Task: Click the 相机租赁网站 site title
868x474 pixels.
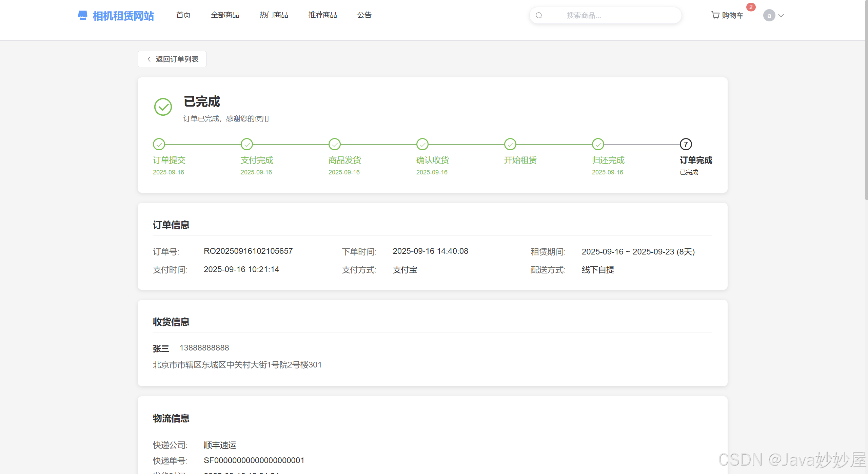Action: tap(123, 16)
